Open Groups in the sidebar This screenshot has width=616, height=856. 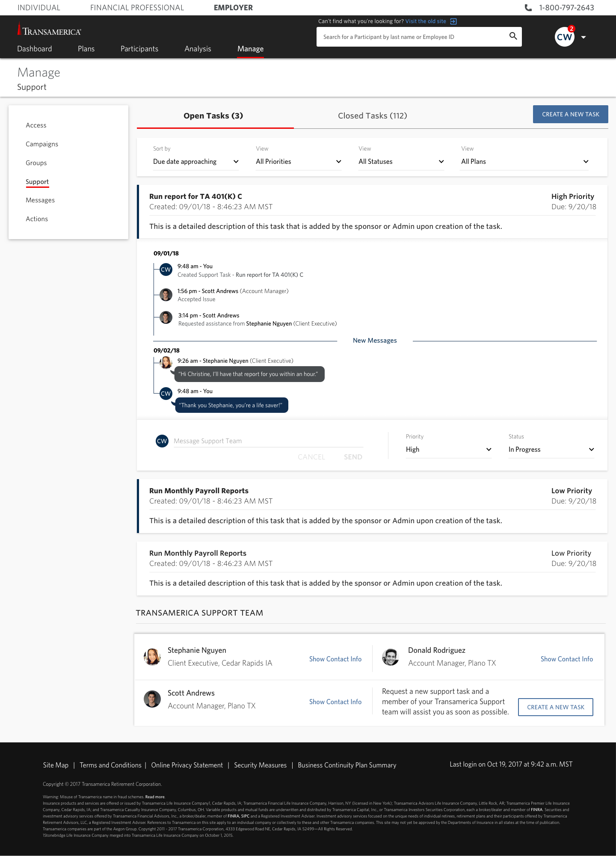(36, 163)
